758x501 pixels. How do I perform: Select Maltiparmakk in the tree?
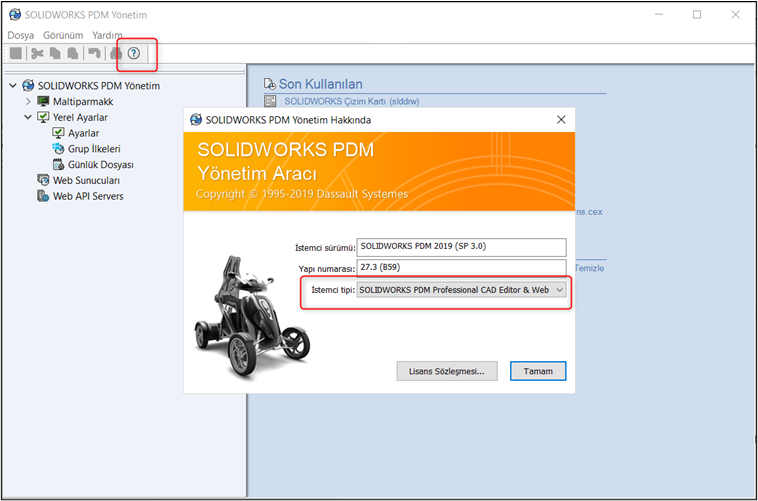[83, 102]
